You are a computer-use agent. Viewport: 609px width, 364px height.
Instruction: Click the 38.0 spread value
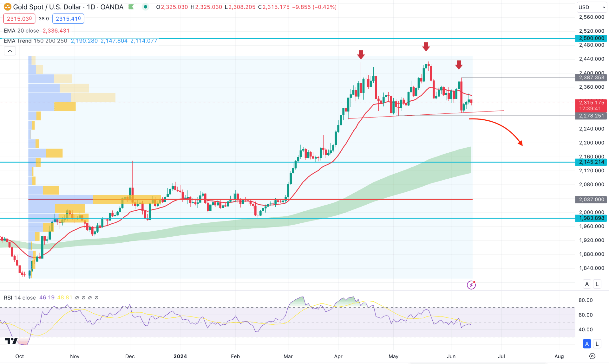44,19
